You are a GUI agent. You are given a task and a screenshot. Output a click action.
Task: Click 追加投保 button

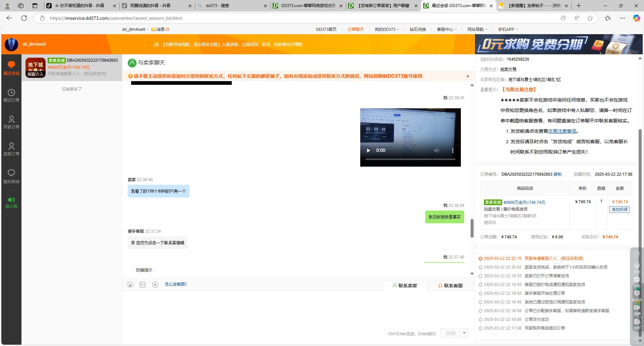pyautogui.click(x=620, y=210)
